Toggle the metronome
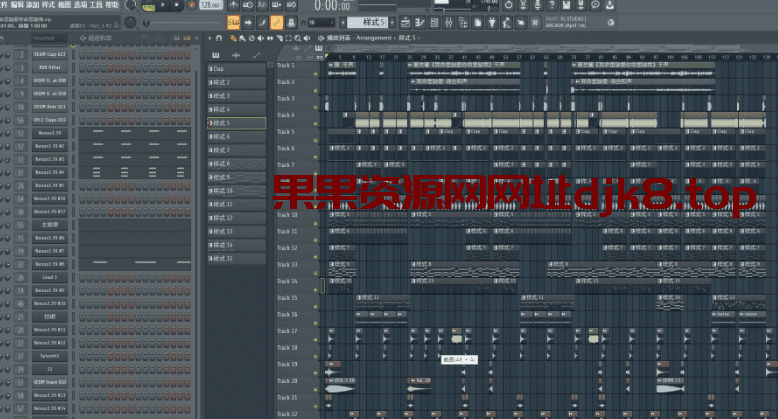This screenshot has height=419, width=778. tap(233, 5)
